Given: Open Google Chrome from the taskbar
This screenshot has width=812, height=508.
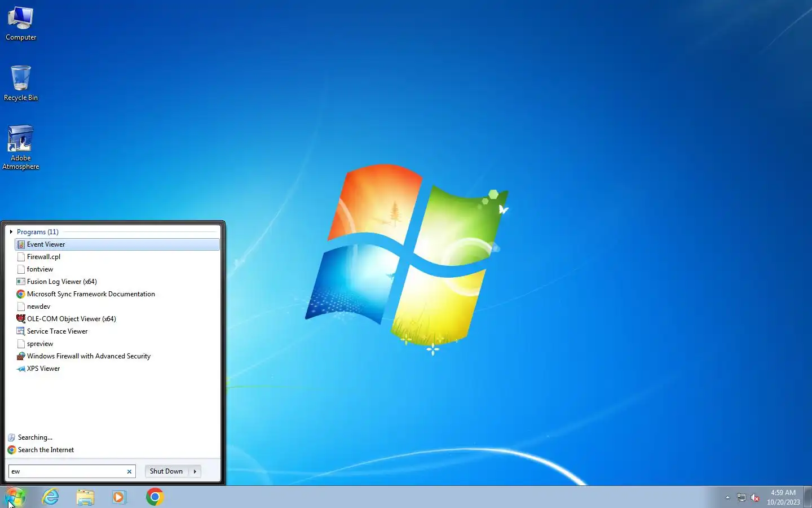Looking at the screenshot, I should [155, 497].
